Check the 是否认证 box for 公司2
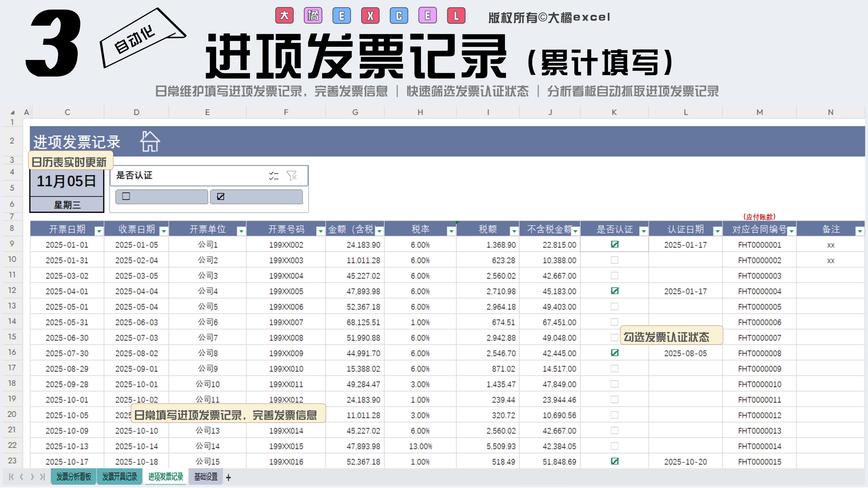 click(x=614, y=260)
